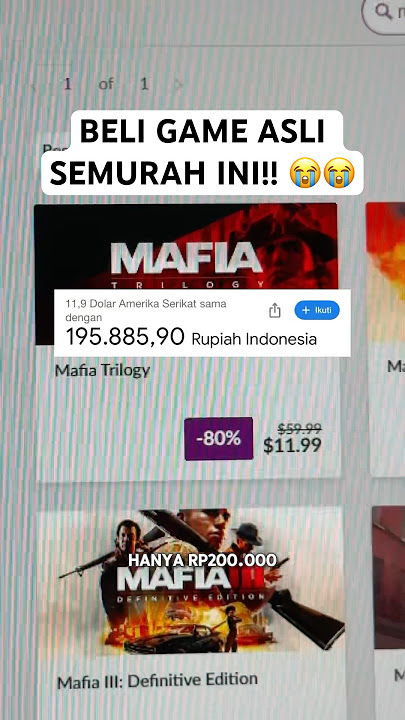This screenshot has height=720, width=405.
Task: Go to next page arrow
Action: click(x=178, y=84)
